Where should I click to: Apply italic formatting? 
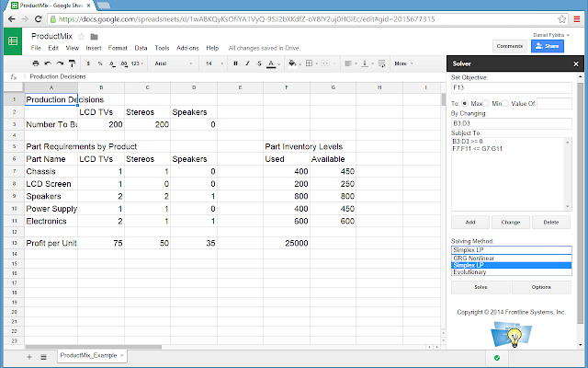click(x=247, y=63)
